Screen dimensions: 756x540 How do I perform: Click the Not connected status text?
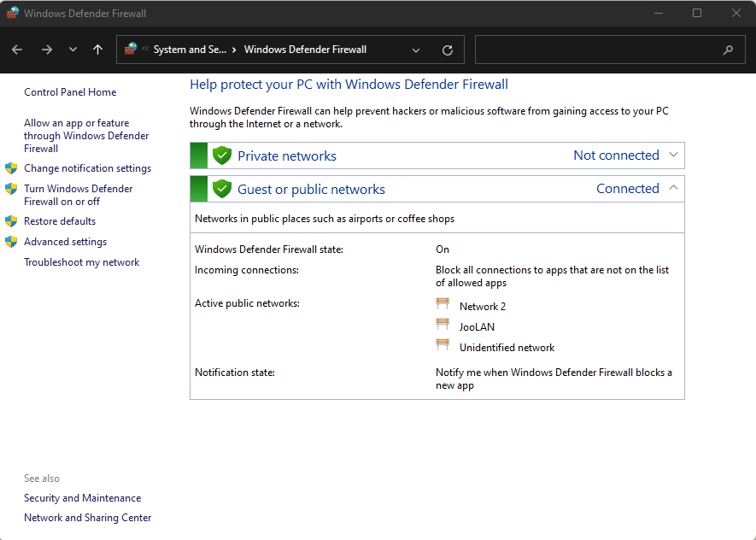tap(616, 156)
